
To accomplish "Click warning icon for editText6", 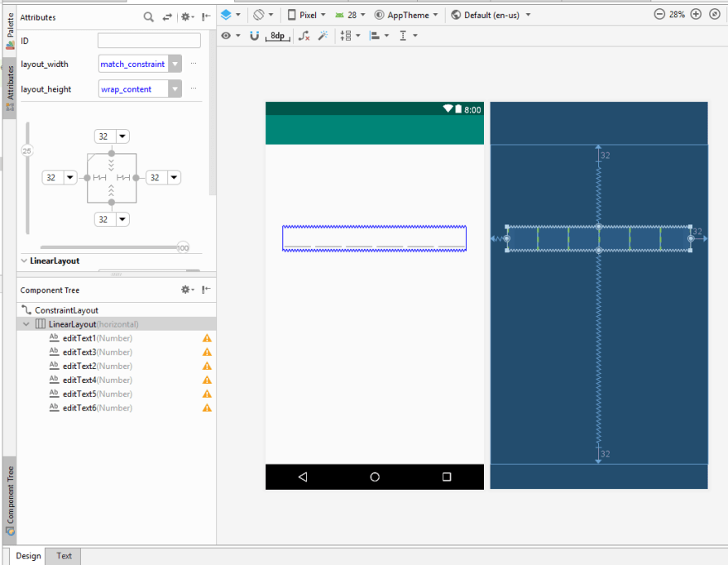I will [207, 408].
